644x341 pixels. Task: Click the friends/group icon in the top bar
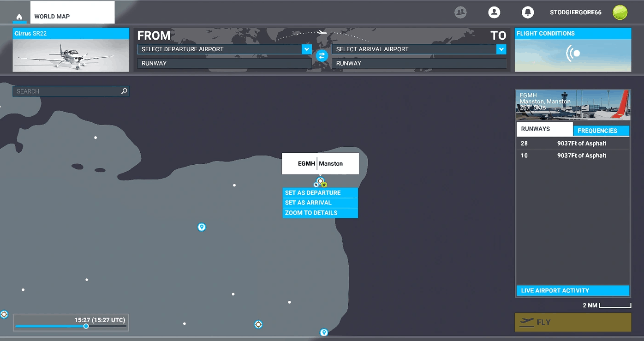tap(460, 12)
